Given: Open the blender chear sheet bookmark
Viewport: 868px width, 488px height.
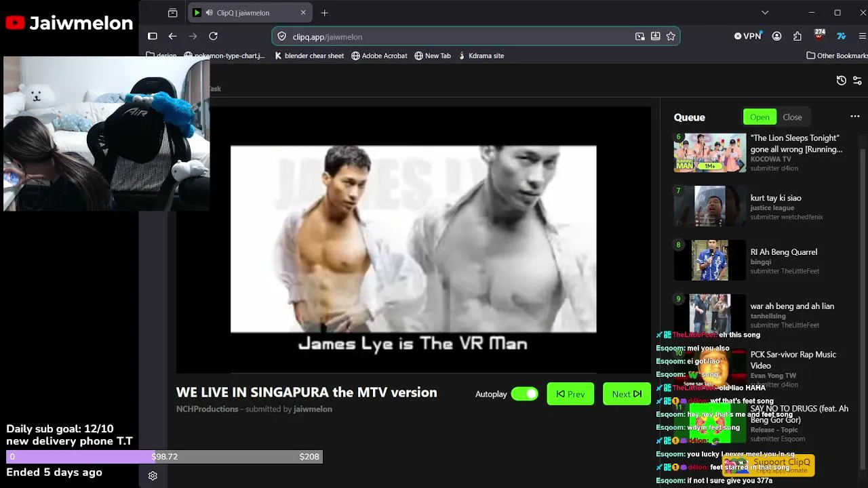Looking at the screenshot, I should [309, 56].
